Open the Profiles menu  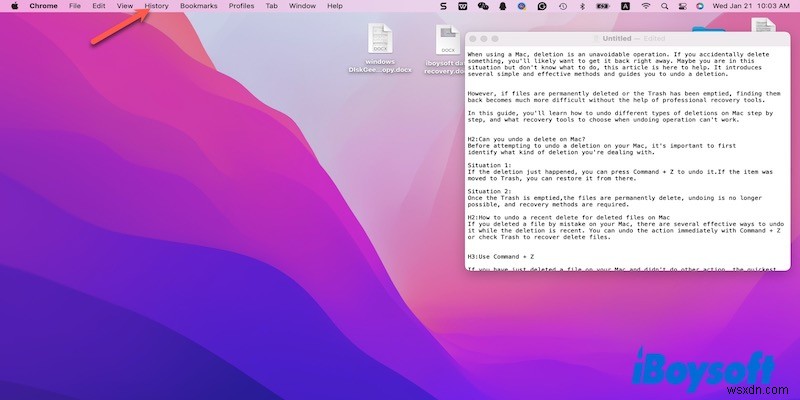(241, 6)
